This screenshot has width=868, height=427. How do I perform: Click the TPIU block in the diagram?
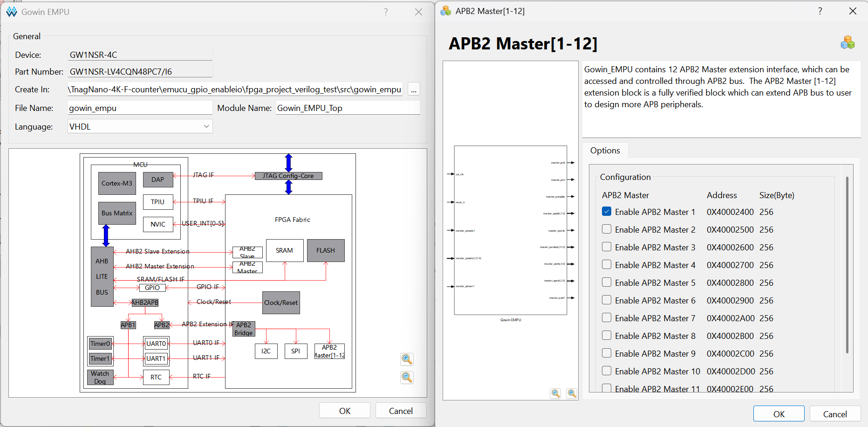158,202
